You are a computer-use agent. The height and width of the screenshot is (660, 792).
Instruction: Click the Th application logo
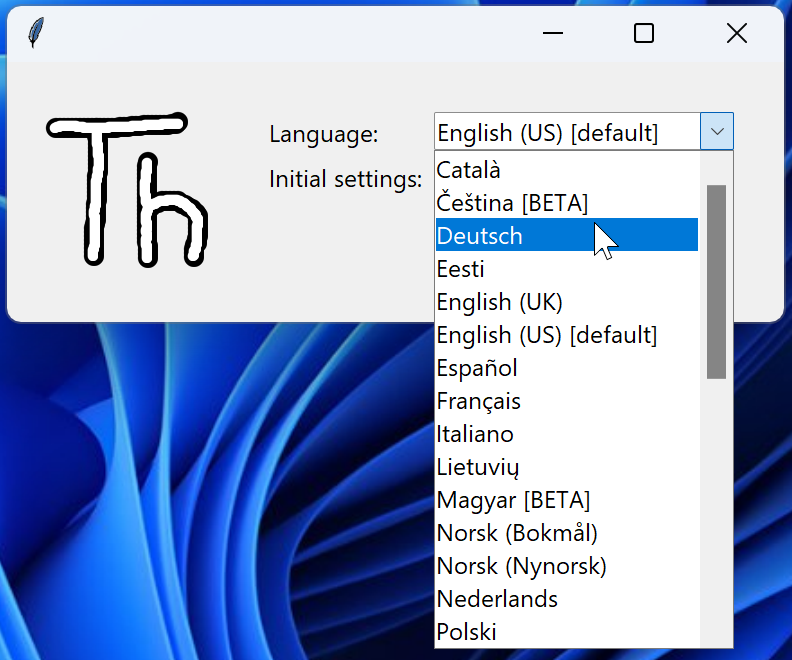tap(128, 188)
